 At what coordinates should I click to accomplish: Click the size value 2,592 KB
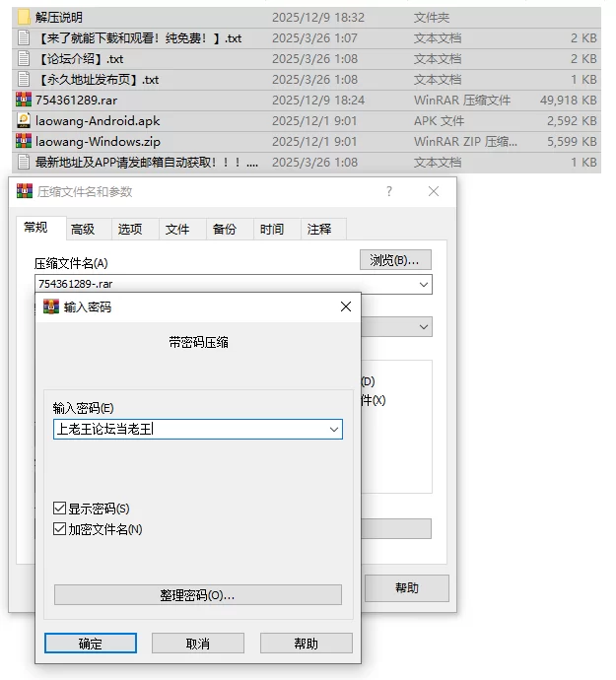[x=572, y=121]
